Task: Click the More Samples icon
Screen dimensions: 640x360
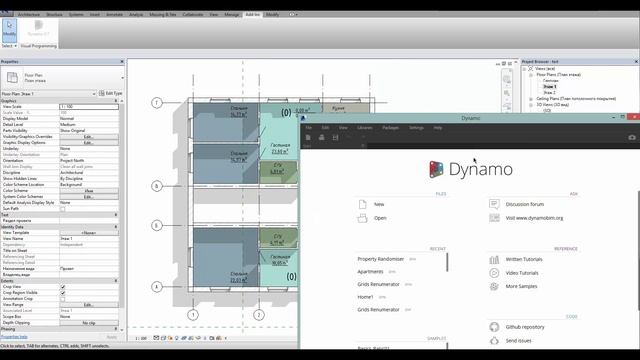Action: [494, 287]
